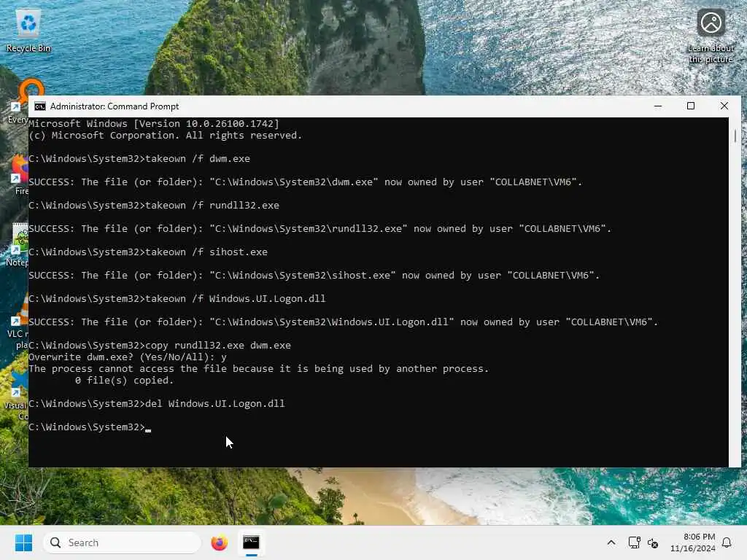Click the '0 file(s) copied.' line
The image size is (747, 560).
[124, 381]
